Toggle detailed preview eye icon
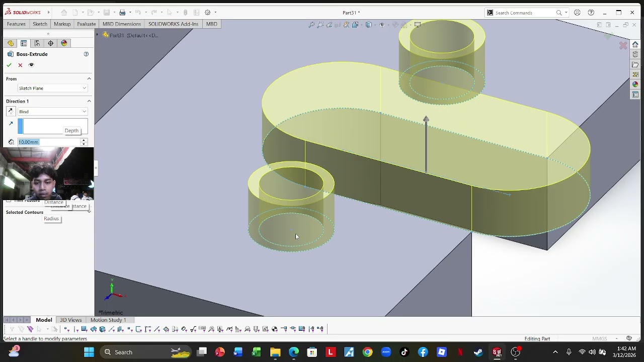644x362 pixels. [x=31, y=65]
